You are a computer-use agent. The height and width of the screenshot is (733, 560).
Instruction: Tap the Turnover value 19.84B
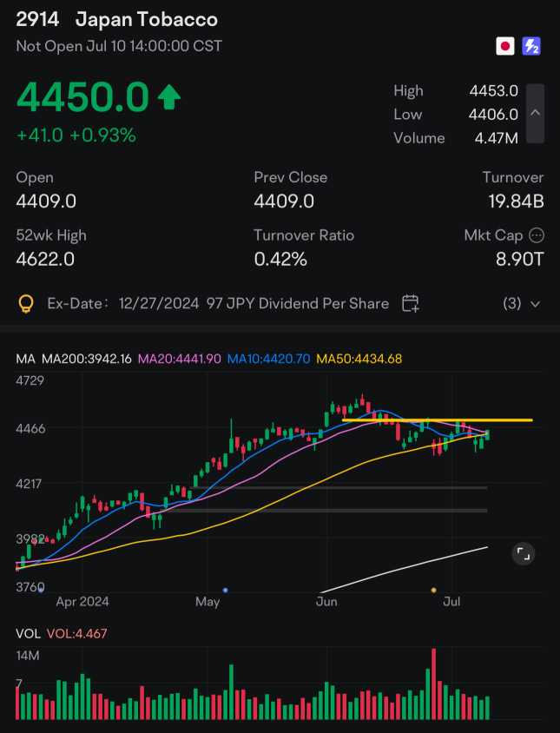coord(516,201)
